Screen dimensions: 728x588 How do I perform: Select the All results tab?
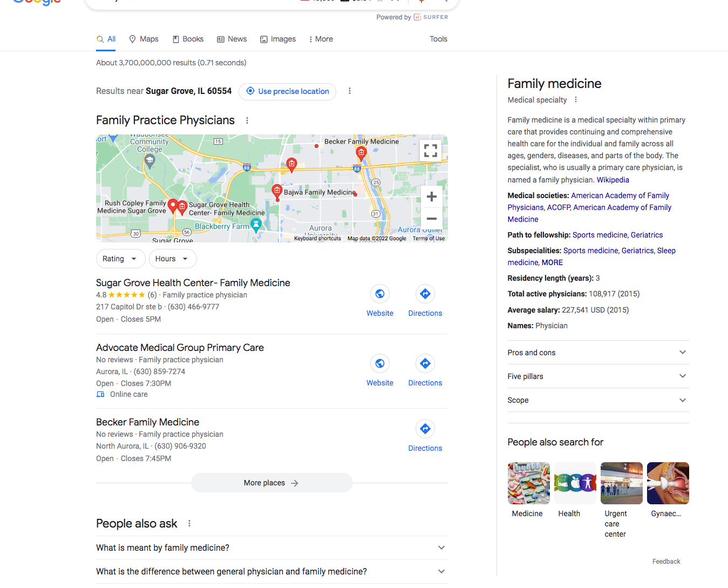pos(106,39)
